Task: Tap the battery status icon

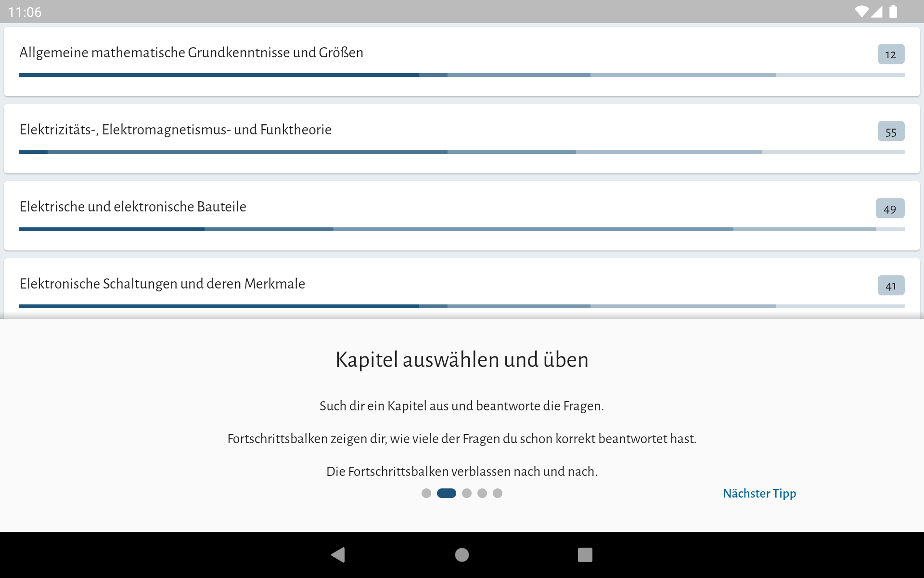Action: click(893, 12)
